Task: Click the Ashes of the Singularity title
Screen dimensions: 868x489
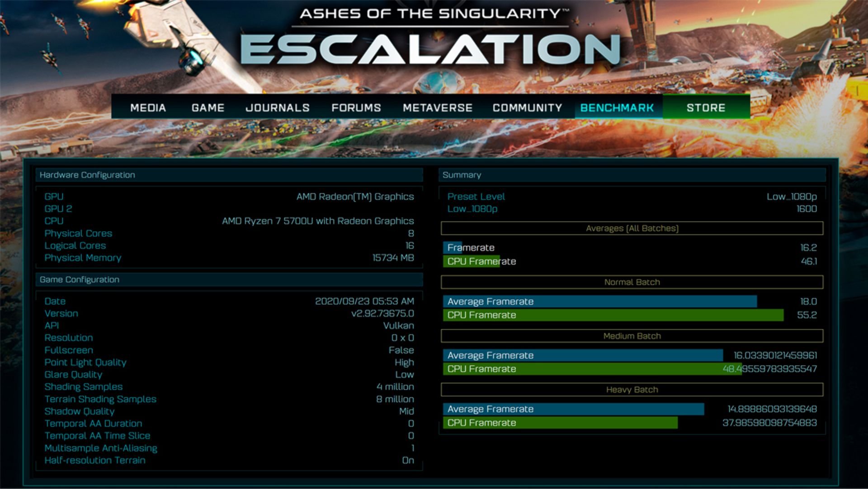Action: click(434, 14)
